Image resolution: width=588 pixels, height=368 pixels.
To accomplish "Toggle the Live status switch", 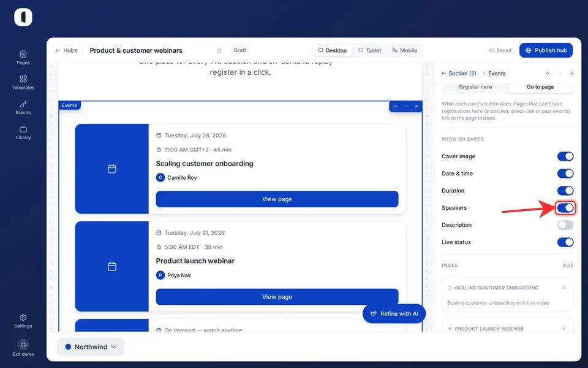I will click(x=565, y=242).
